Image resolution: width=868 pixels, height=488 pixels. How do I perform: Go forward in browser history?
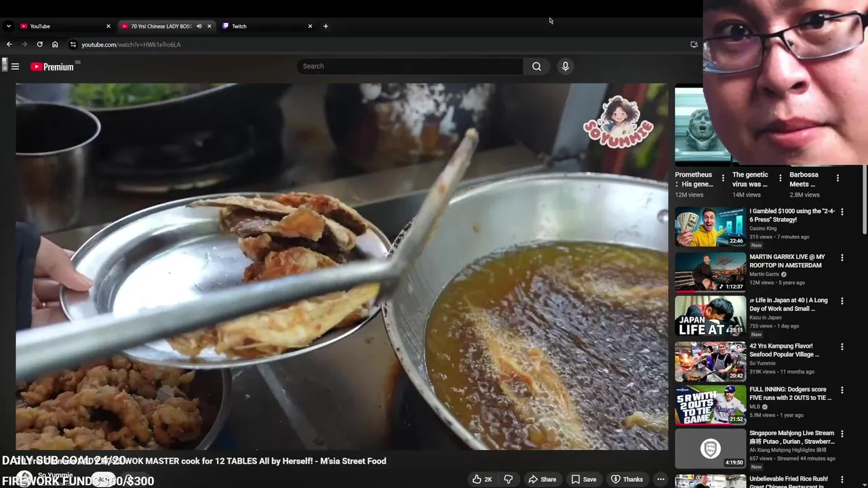pos(24,44)
